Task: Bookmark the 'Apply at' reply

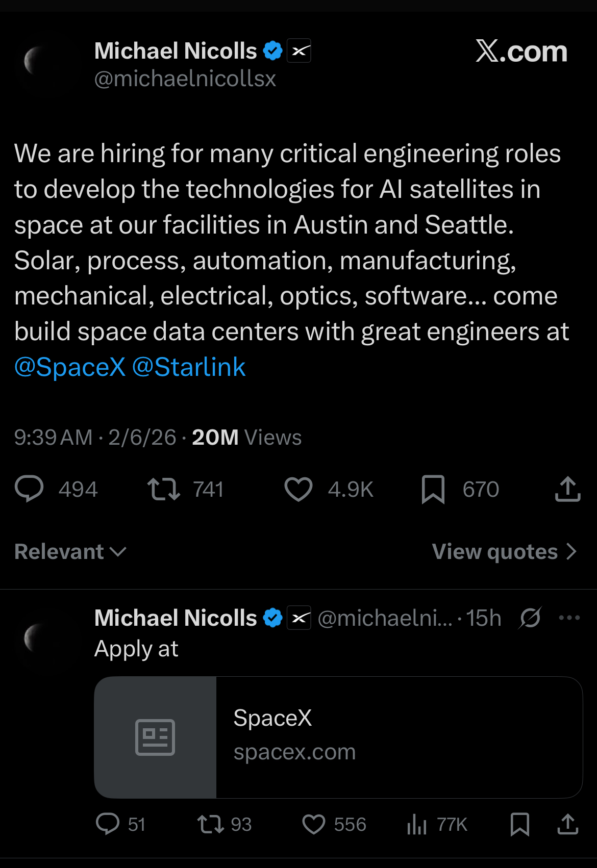Action: pyautogui.click(x=520, y=824)
